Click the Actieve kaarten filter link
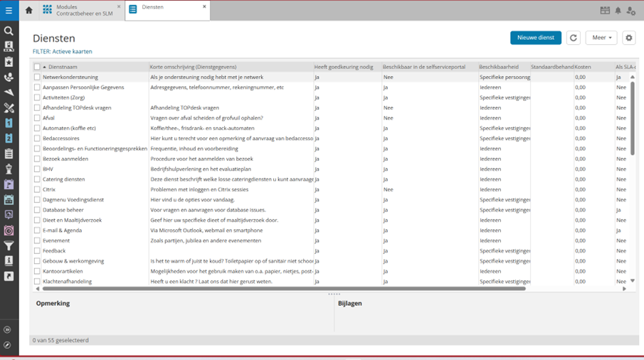644x360 pixels. 73,51
